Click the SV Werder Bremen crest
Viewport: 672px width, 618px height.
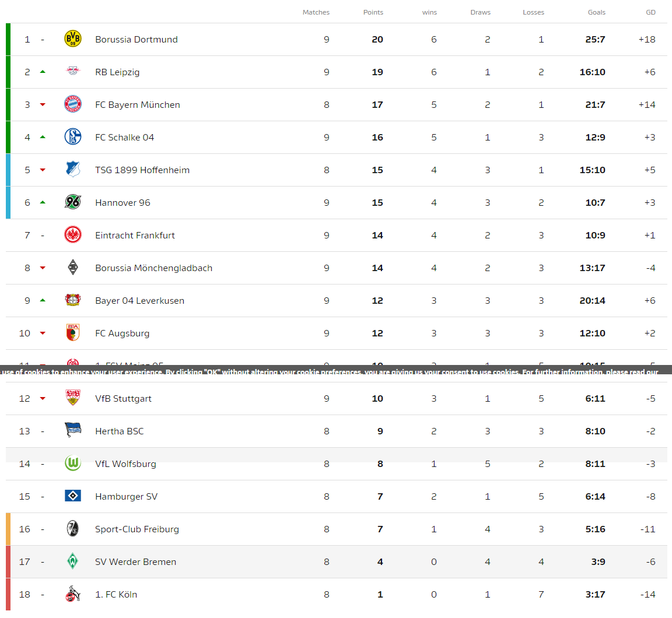[x=73, y=562]
